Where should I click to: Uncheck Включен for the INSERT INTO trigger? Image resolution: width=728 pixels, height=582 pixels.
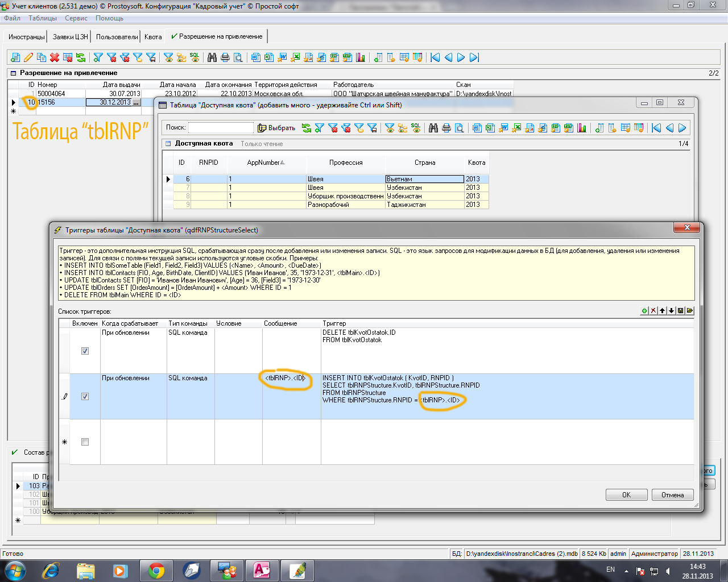[x=85, y=397]
